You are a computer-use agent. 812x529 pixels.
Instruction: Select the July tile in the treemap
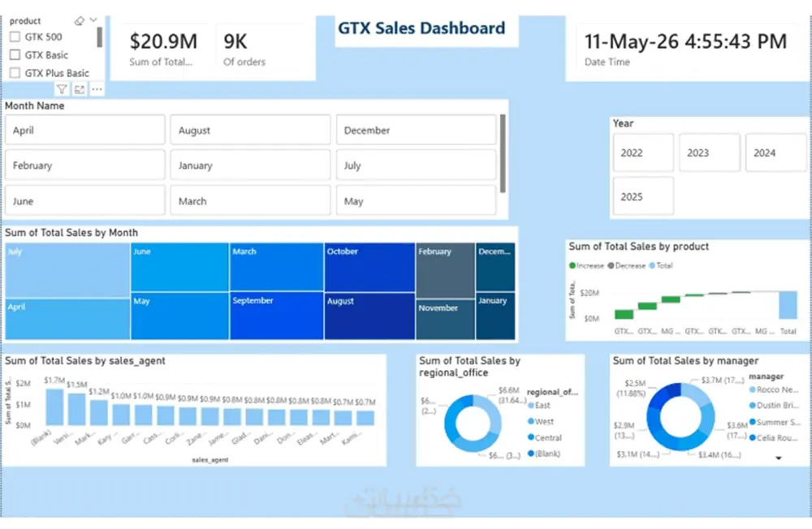click(x=67, y=270)
